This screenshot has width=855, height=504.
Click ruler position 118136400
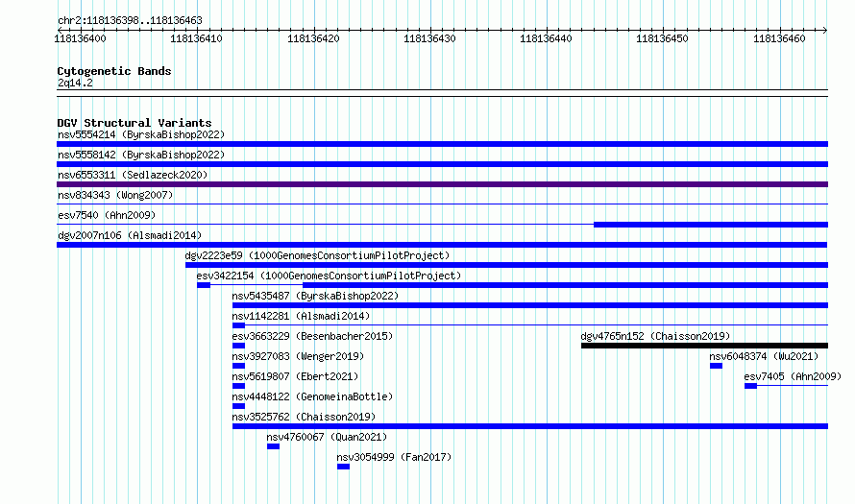point(80,38)
